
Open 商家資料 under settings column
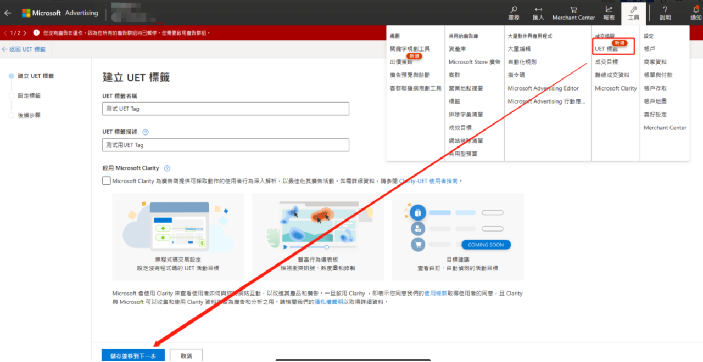[655, 62]
